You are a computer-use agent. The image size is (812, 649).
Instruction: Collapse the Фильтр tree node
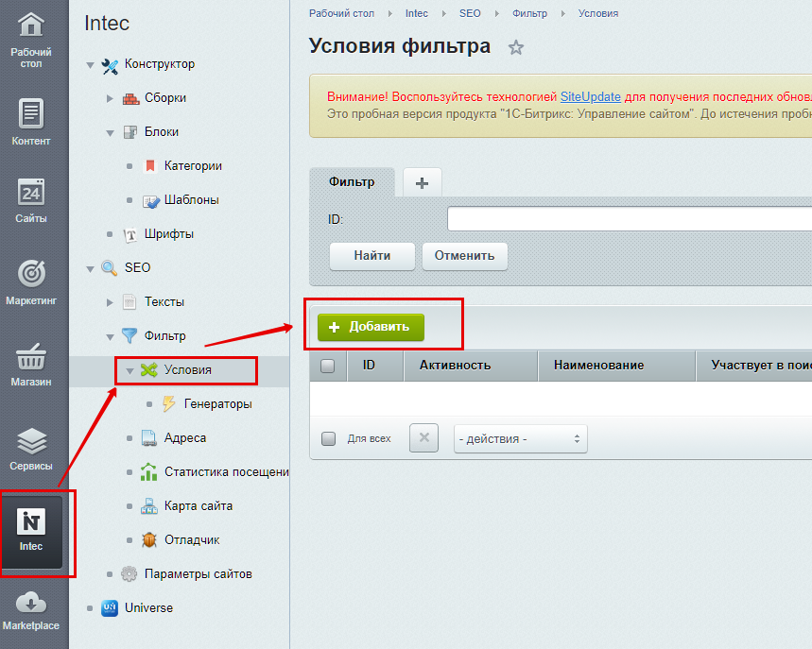[x=110, y=337]
